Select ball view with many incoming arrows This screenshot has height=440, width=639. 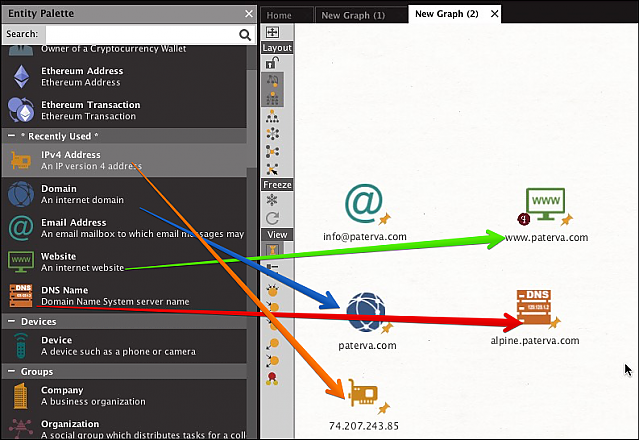pos(272,290)
